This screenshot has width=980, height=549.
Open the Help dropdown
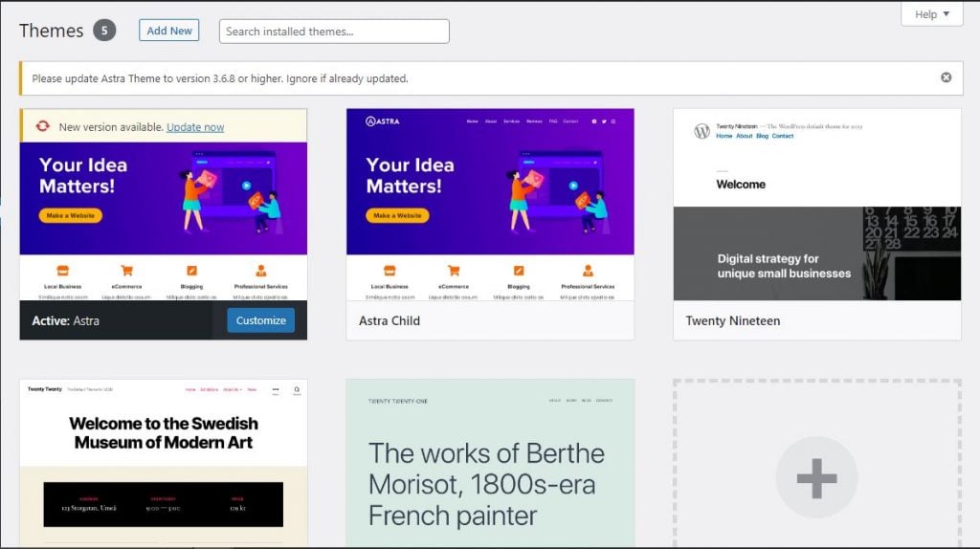point(931,13)
